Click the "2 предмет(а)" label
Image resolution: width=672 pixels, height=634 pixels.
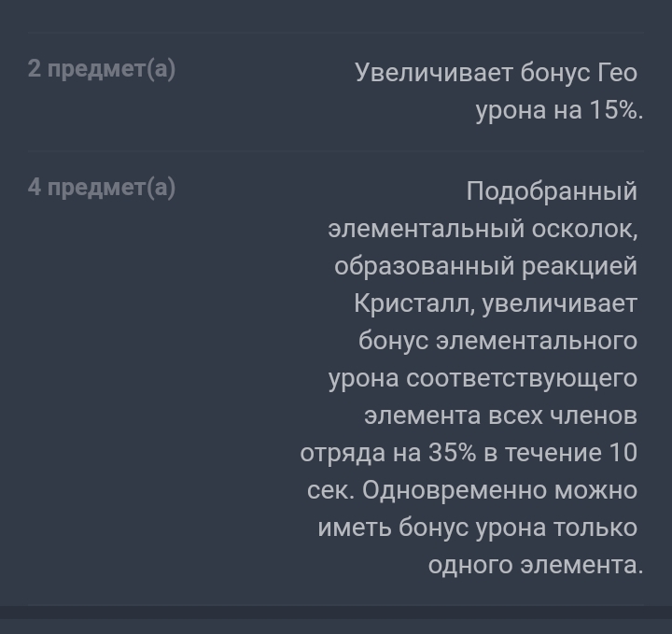(101, 69)
